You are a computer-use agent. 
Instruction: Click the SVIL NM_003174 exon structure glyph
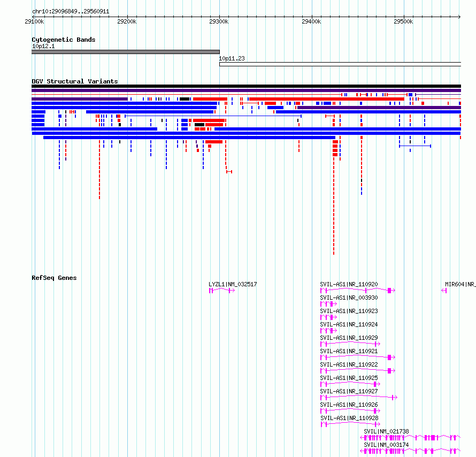click(x=410, y=451)
